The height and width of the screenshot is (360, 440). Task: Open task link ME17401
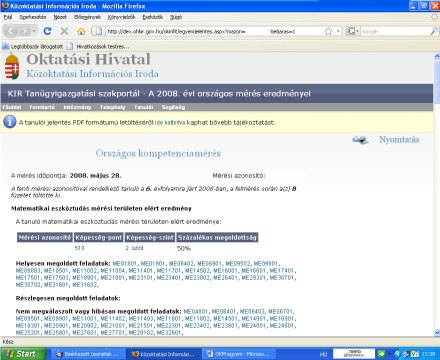click(x=282, y=271)
